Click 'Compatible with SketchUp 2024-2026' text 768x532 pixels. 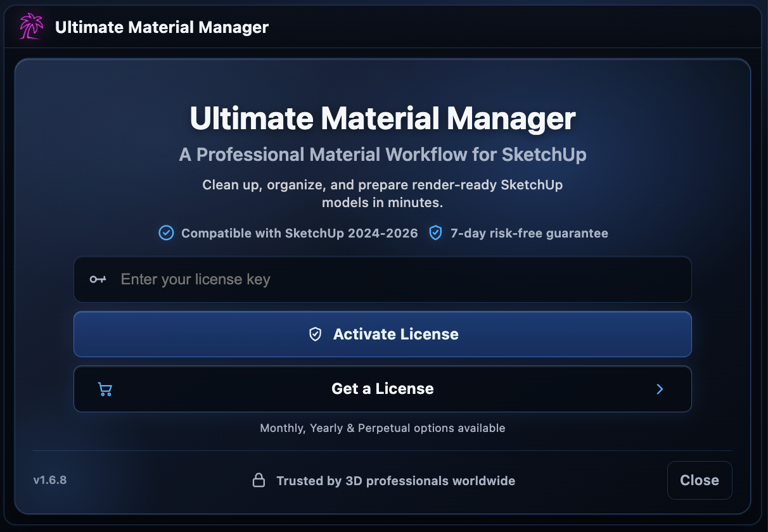[x=300, y=233]
